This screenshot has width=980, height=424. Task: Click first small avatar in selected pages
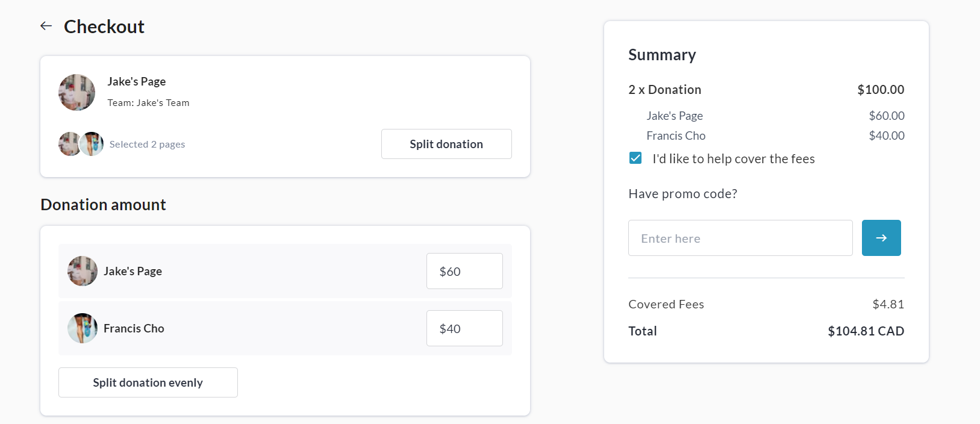pyautogui.click(x=68, y=144)
